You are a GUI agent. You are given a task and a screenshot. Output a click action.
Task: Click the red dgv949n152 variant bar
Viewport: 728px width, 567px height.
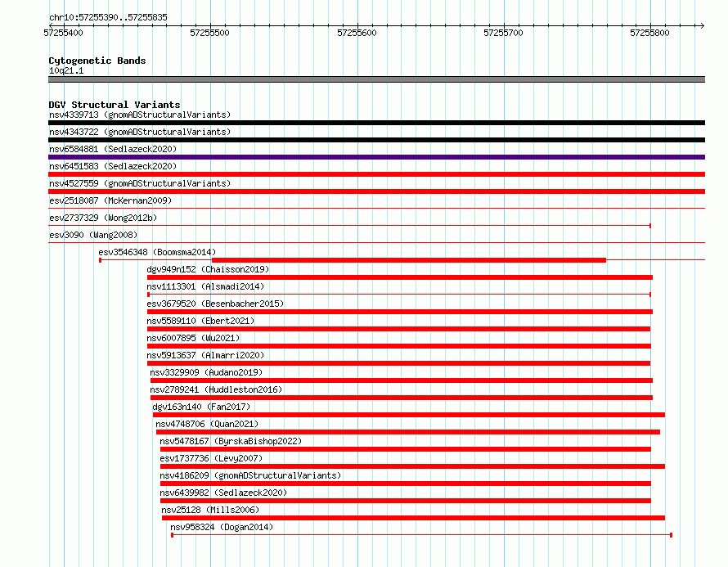(400, 277)
